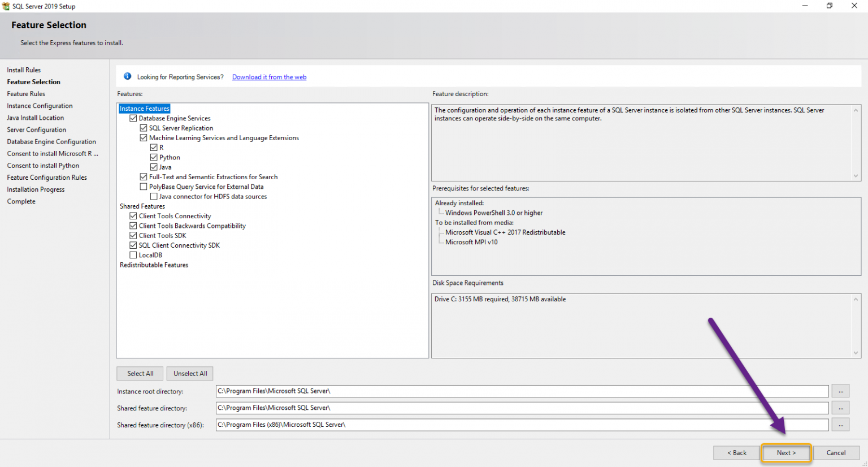Disable SQL Server Replication
Image resolution: width=868 pixels, height=467 pixels.
click(144, 128)
